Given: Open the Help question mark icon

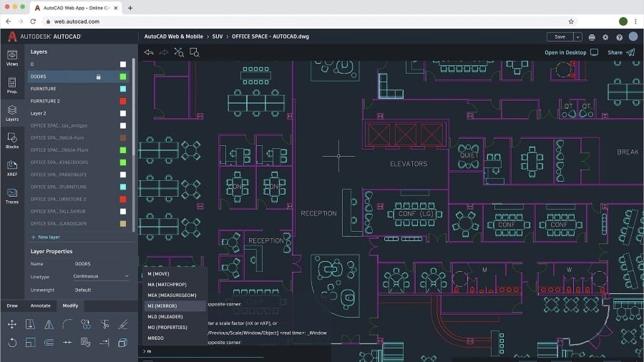Looking at the screenshot, I should (x=620, y=37).
